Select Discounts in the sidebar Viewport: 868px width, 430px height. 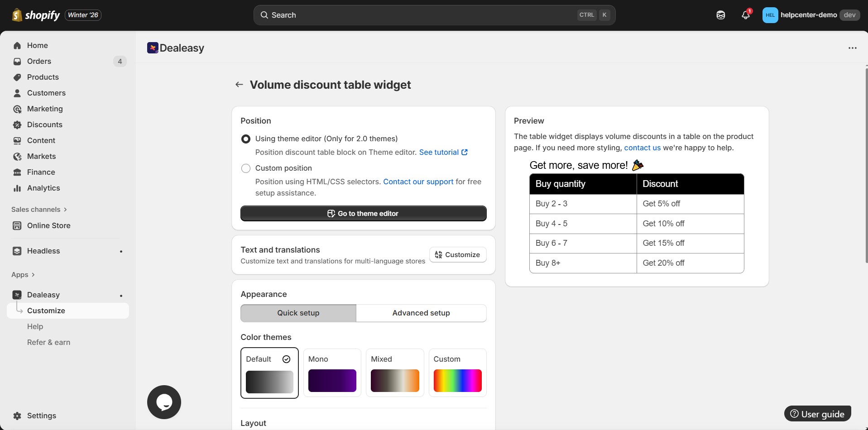coord(44,124)
